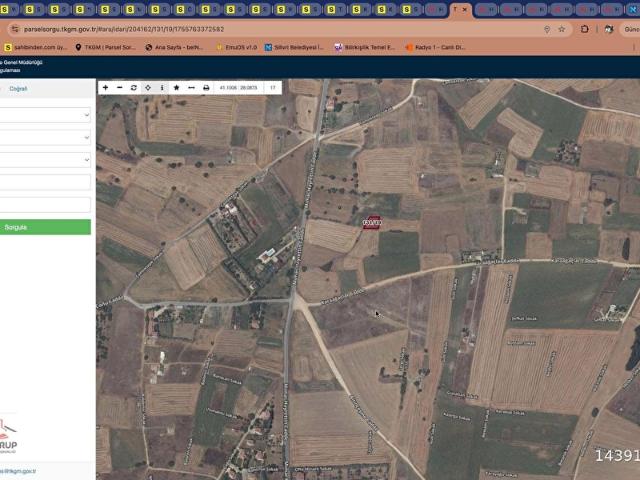Click the zoom out minus map tool

pos(120,88)
